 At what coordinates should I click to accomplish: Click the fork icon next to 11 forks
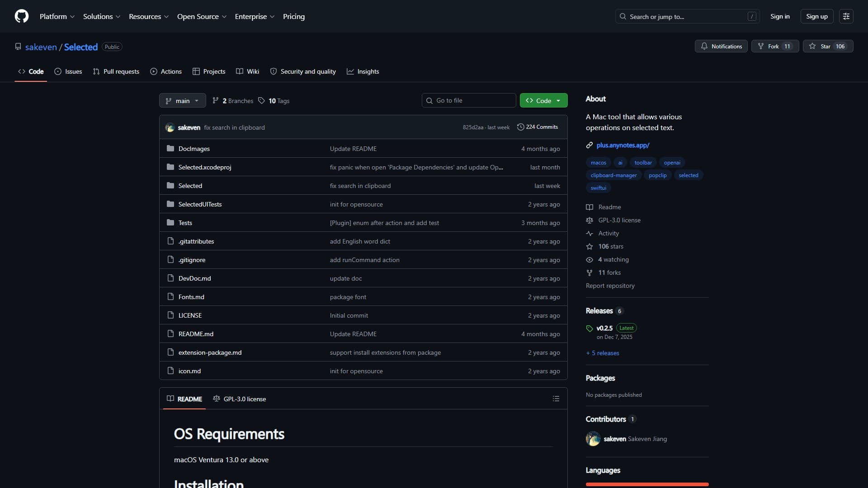coord(590,272)
